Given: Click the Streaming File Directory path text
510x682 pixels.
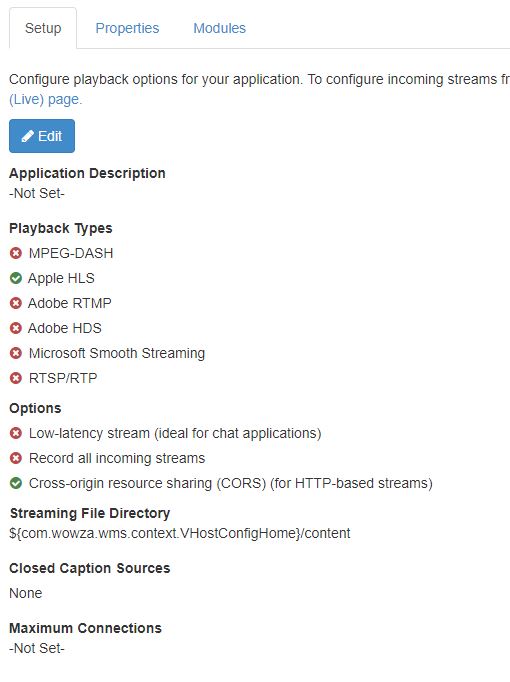Looking at the screenshot, I should pos(180,533).
